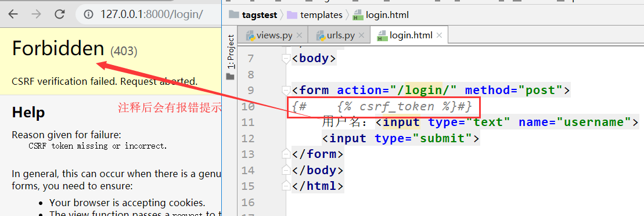View site information icon in address bar
This screenshot has height=216, width=644.
[88, 15]
